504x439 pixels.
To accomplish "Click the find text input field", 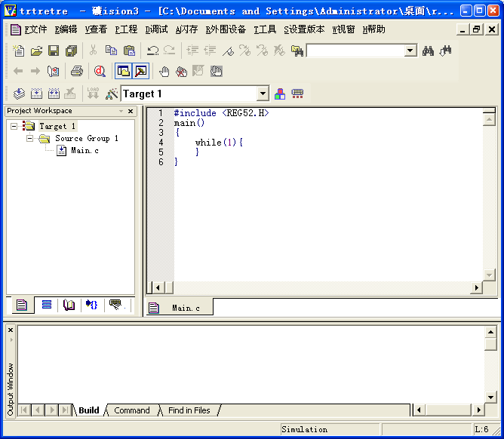I will point(356,51).
